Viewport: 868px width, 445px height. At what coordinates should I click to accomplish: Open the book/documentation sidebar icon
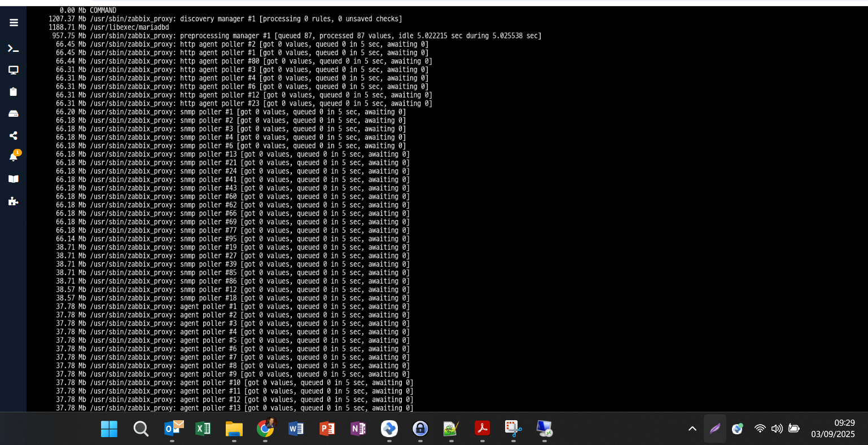[14, 179]
